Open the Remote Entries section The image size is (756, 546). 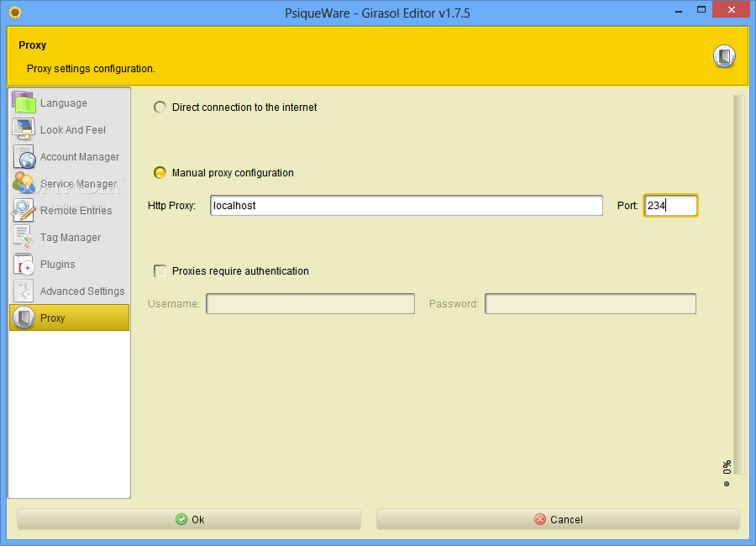pos(70,210)
